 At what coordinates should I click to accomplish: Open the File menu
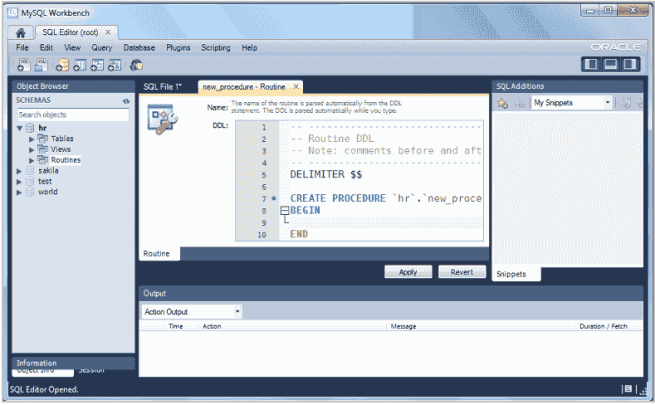coord(22,48)
